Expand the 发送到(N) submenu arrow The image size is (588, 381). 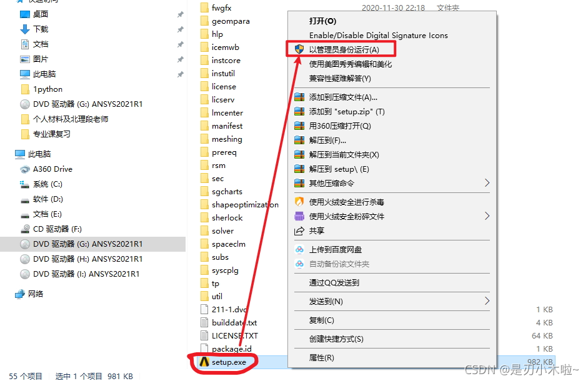click(487, 301)
